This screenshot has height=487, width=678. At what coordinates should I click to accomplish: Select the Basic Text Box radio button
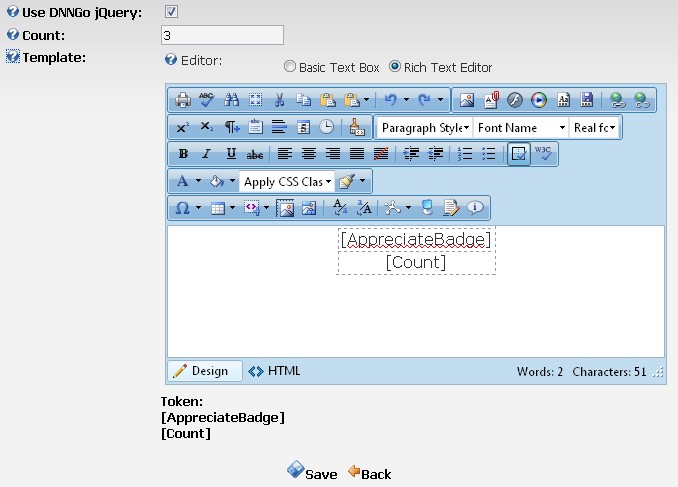click(290, 66)
